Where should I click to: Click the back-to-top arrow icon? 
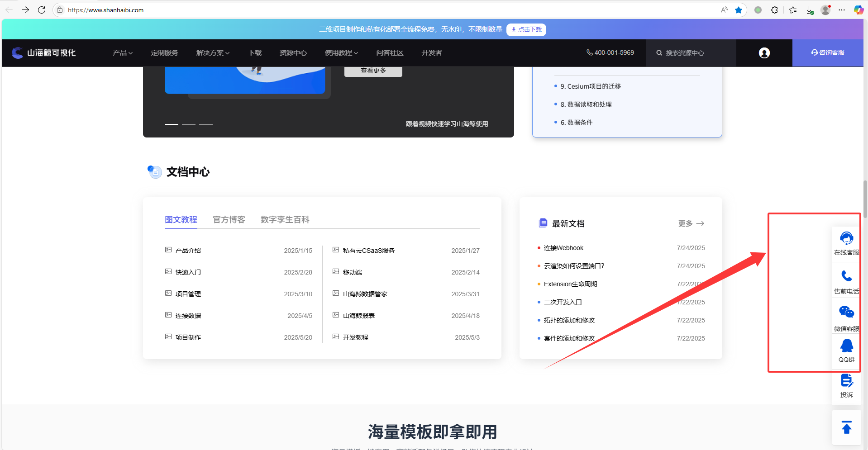click(847, 427)
